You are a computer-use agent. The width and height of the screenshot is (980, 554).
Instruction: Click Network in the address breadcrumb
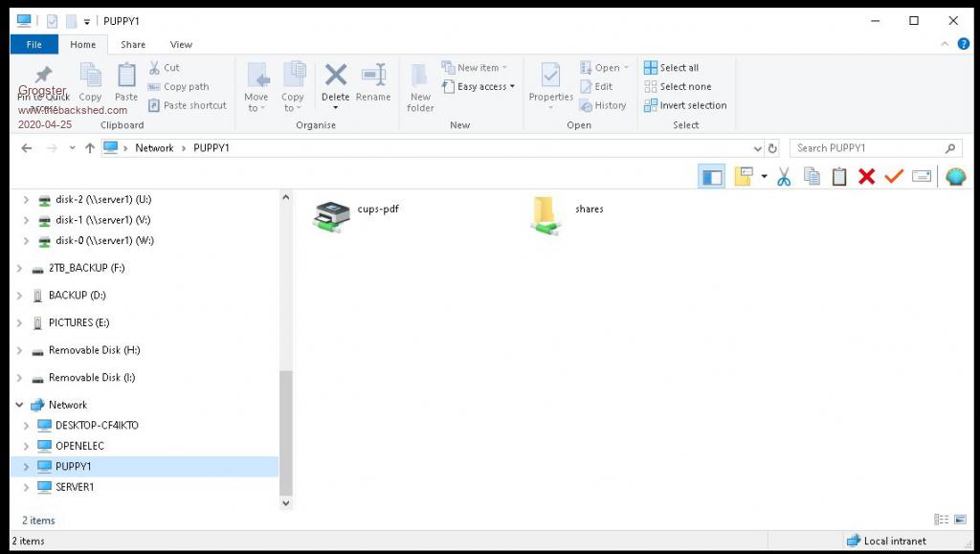click(x=154, y=148)
